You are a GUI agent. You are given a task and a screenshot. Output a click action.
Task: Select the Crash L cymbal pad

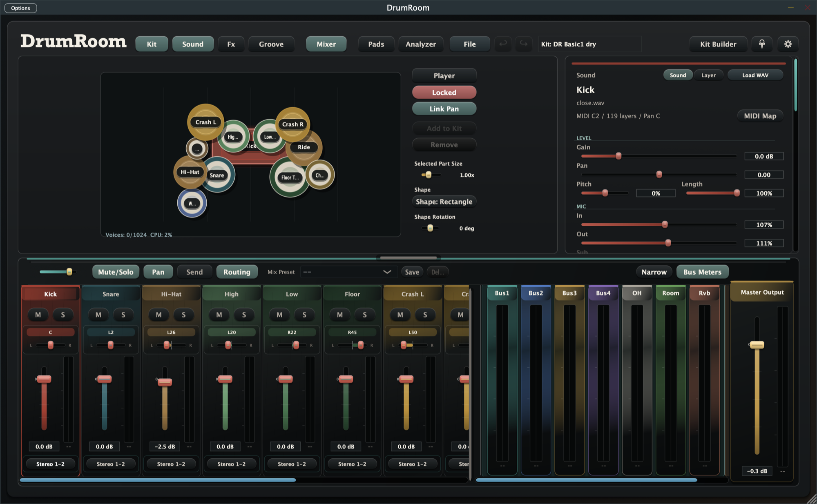click(x=205, y=122)
